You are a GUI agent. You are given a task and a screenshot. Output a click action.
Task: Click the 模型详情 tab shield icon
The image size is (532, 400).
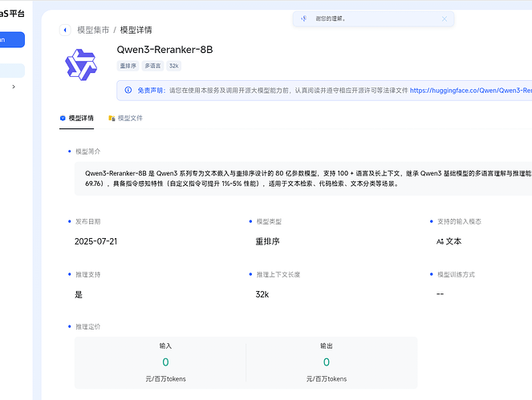[x=63, y=119]
